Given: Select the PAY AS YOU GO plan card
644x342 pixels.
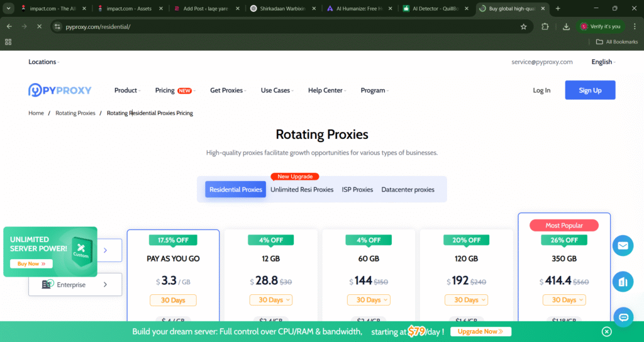Looking at the screenshot, I should [x=173, y=275].
